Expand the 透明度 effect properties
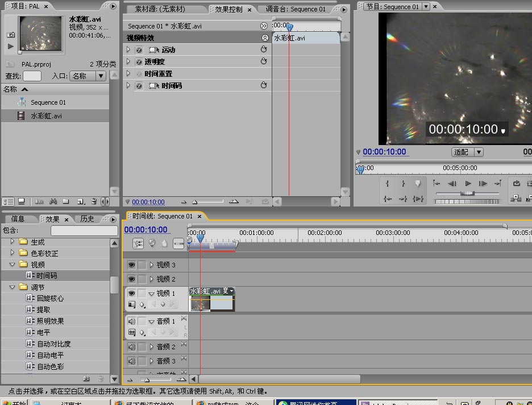Image resolution: width=532 pixels, height=405 pixels. coord(128,61)
